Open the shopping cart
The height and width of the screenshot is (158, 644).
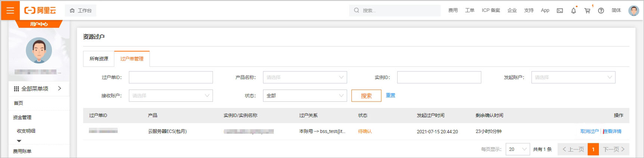(x=587, y=10)
